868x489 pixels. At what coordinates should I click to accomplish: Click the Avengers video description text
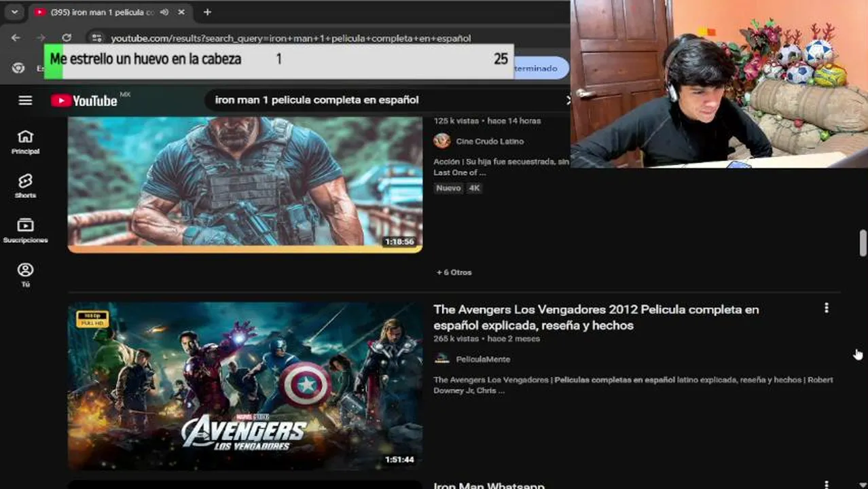pos(633,385)
